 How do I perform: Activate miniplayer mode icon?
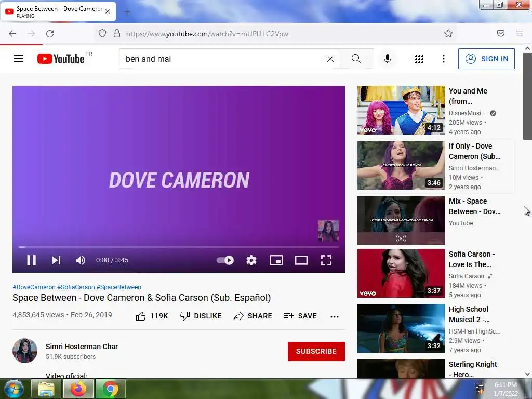pyautogui.click(x=276, y=260)
